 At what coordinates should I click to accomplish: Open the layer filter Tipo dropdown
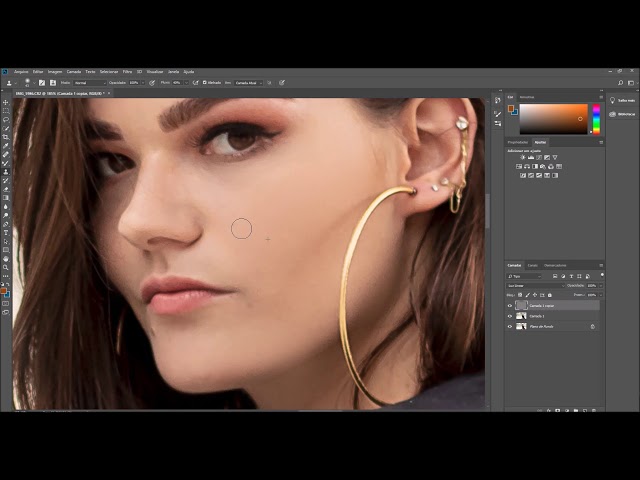coord(524,276)
